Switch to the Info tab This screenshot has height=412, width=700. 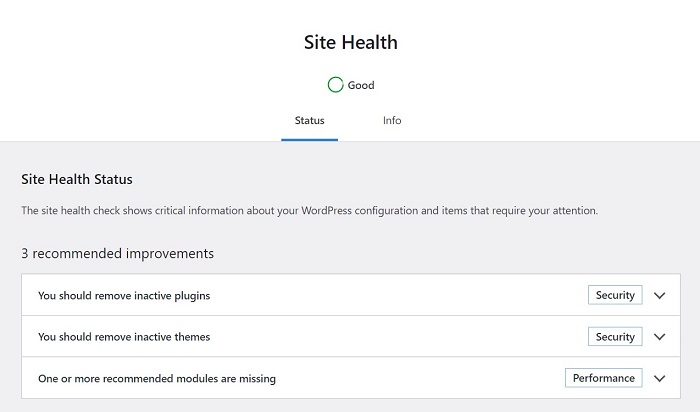(392, 121)
